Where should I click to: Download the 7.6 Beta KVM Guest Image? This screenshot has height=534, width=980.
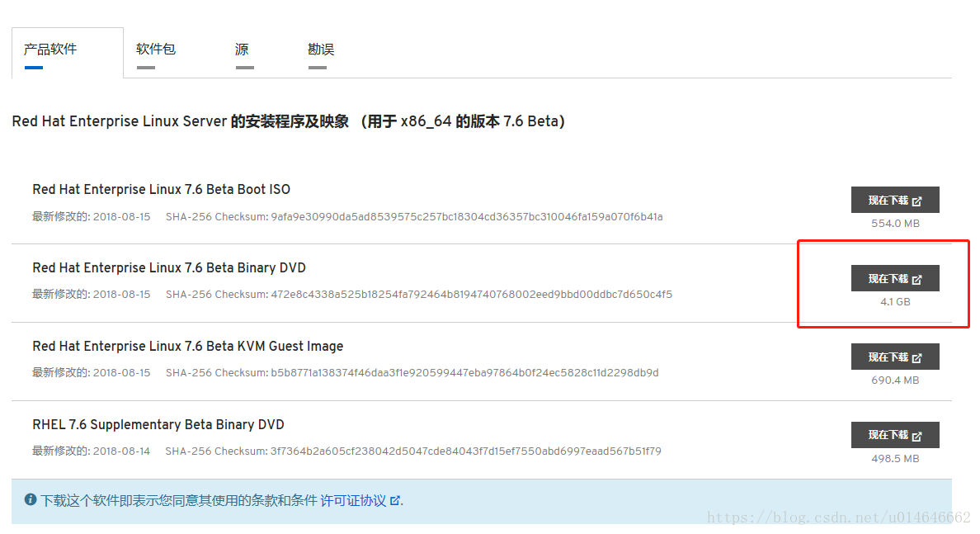[895, 357]
